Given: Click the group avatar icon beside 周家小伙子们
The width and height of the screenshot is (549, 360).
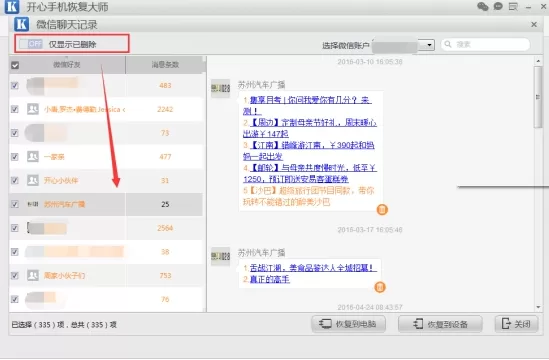Looking at the screenshot, I should (33, 275).
